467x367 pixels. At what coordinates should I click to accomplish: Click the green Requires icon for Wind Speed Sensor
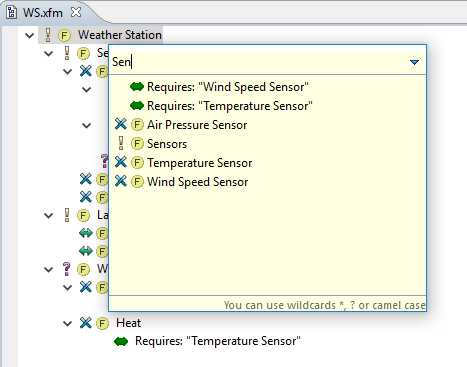(137, 87)
